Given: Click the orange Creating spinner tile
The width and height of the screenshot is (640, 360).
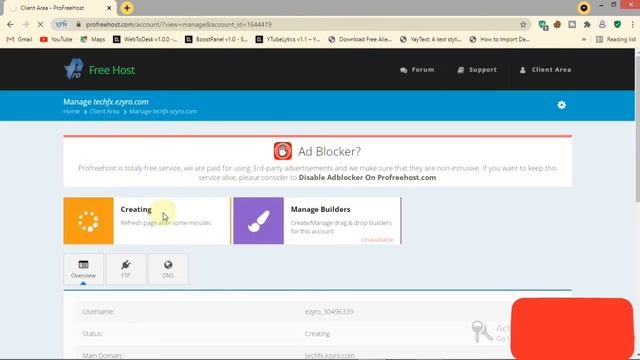Looking at the screenshot, I should tap(89, 221).
